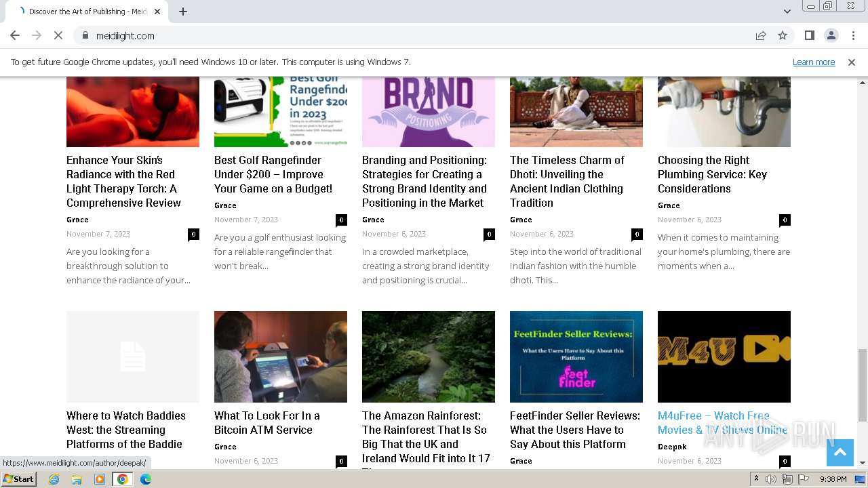Open comment count of Dhoti article
This screenshot has width=868, height=488.
point(637,234)
